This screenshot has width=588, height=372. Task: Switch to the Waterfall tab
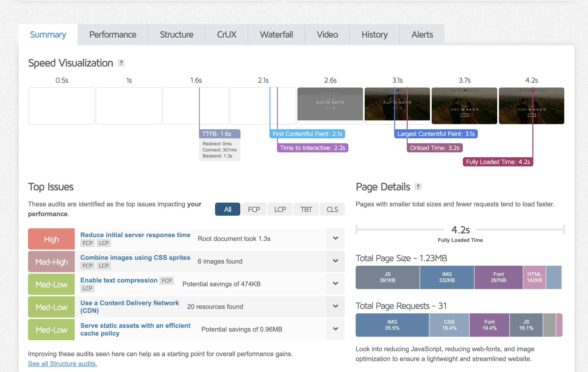[x=276, y=34]
